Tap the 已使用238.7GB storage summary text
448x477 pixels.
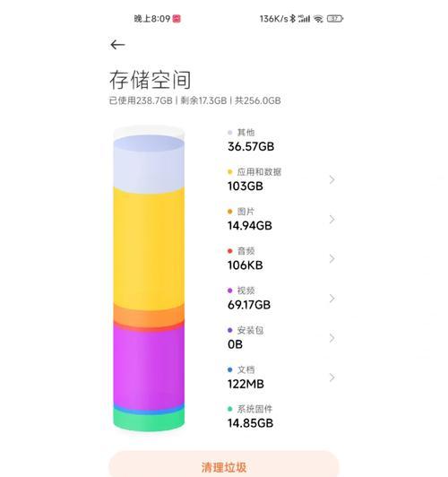pos(141,100)
